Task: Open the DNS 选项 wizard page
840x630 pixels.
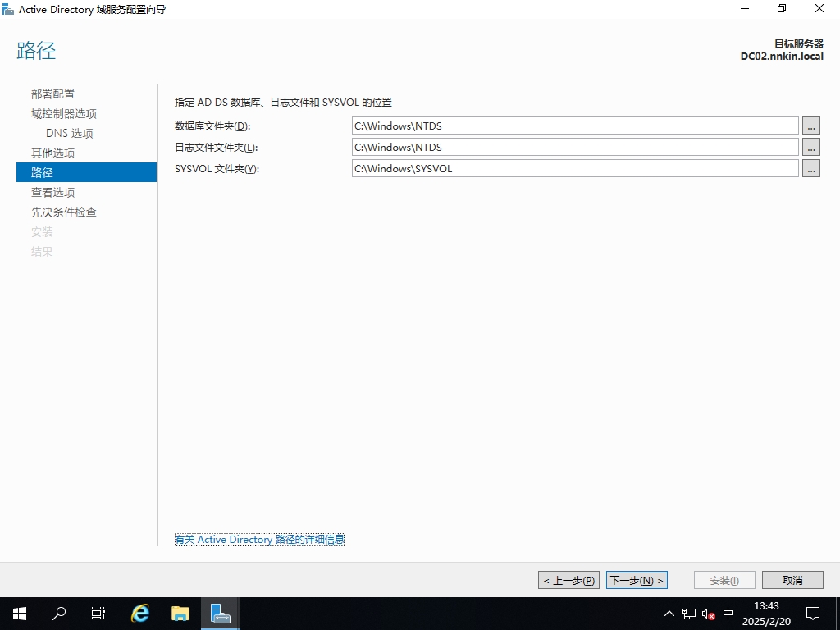Action: point(70,133)
